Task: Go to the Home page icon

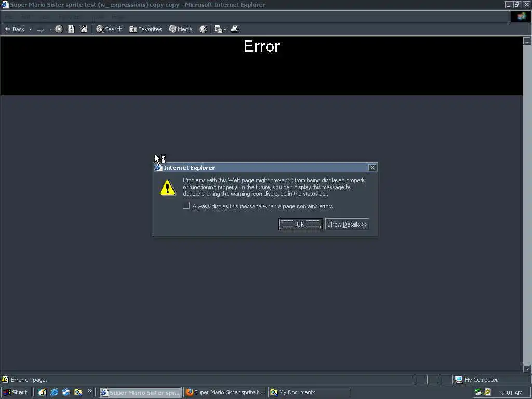Action: (84, 29)
